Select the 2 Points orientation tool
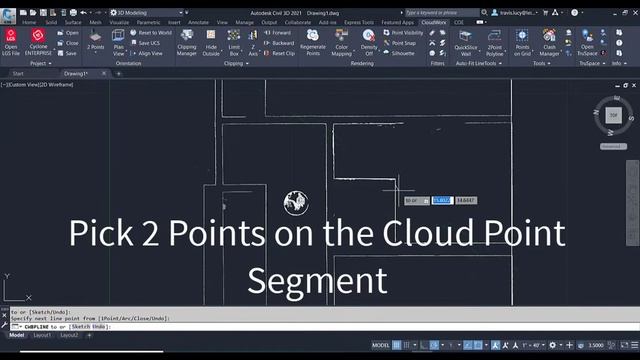 [x=96, y=41]
